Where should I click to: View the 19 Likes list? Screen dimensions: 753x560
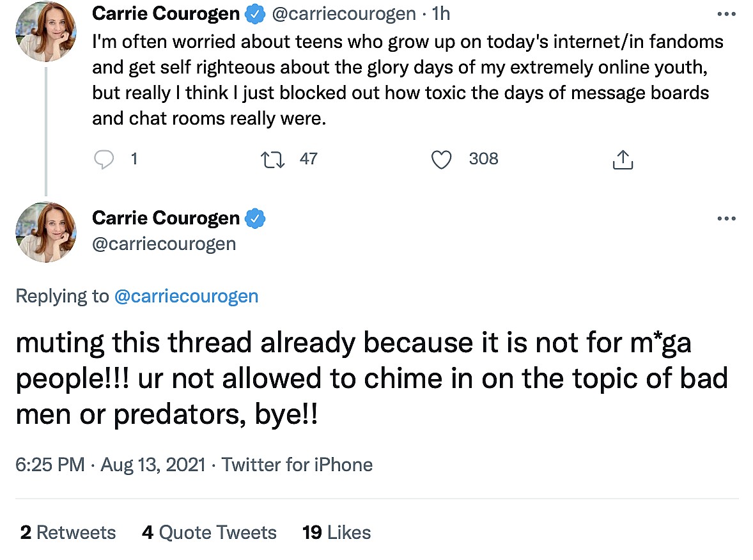pos(336,533)
